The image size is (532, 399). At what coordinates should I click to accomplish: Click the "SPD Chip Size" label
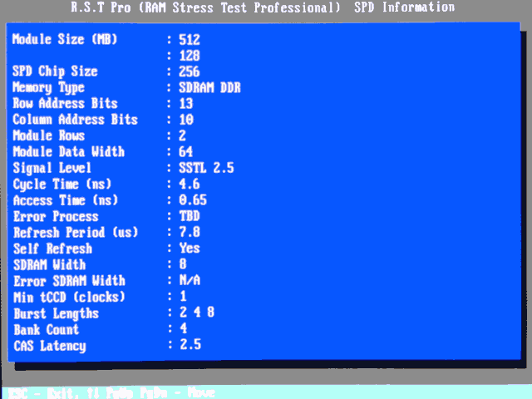pyautogui.click(x=55, y=71)
